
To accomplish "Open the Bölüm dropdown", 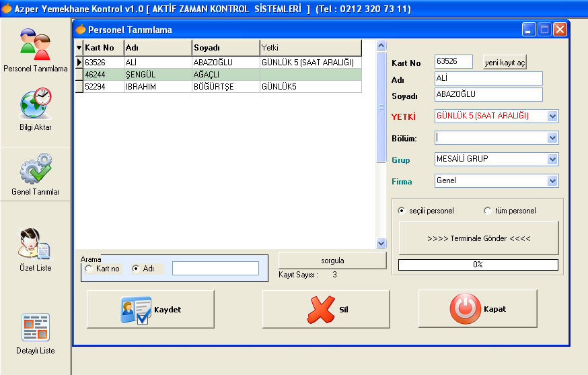I will pos(552,138).
